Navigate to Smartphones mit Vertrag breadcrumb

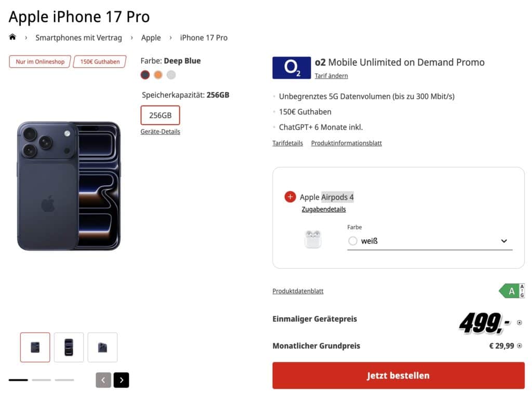pyautogui.click(x=78, y=38)
